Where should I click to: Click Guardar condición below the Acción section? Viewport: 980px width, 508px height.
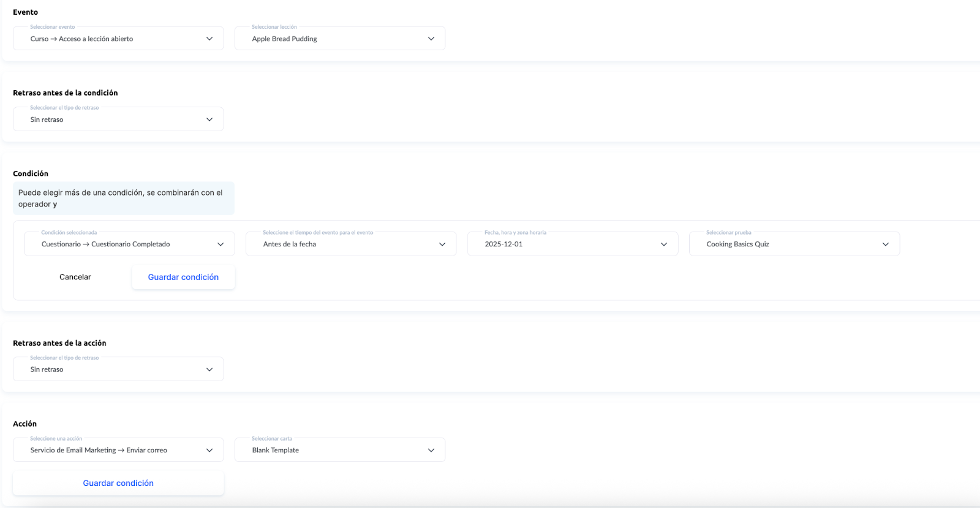pyautogui.click(x=118, y=483)
